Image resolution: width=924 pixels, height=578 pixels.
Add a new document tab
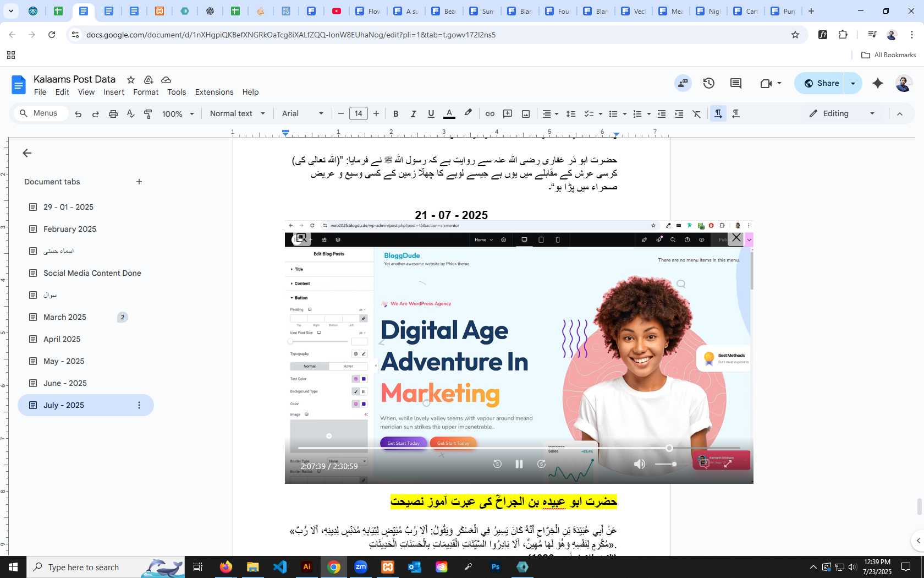pyautogui.click(x=139, y=182)
